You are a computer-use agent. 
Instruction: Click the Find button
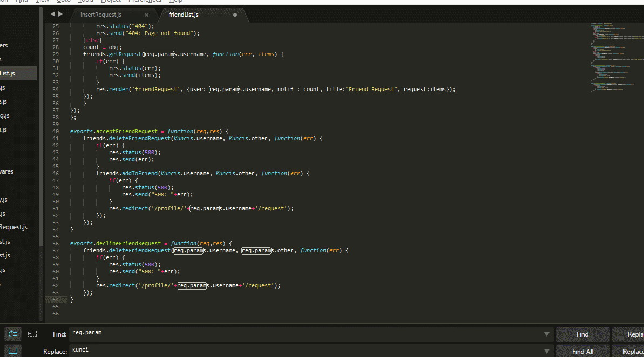pos(582,334)
